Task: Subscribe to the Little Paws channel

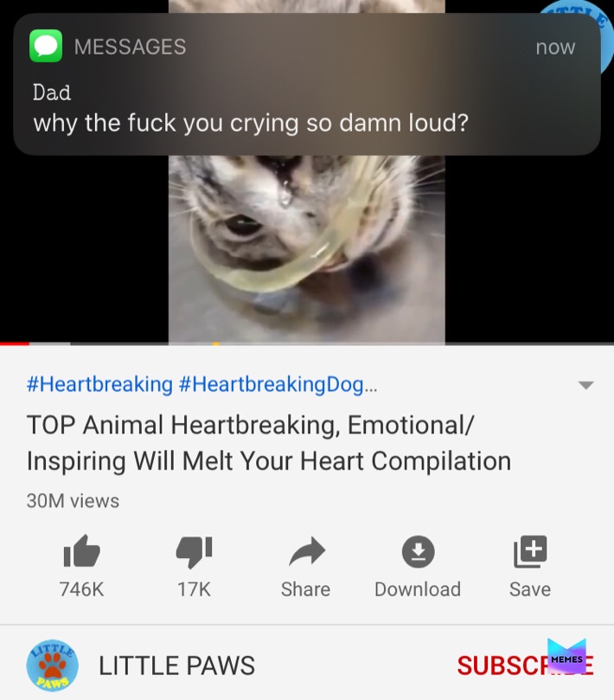Action: (x=525, y=665)
